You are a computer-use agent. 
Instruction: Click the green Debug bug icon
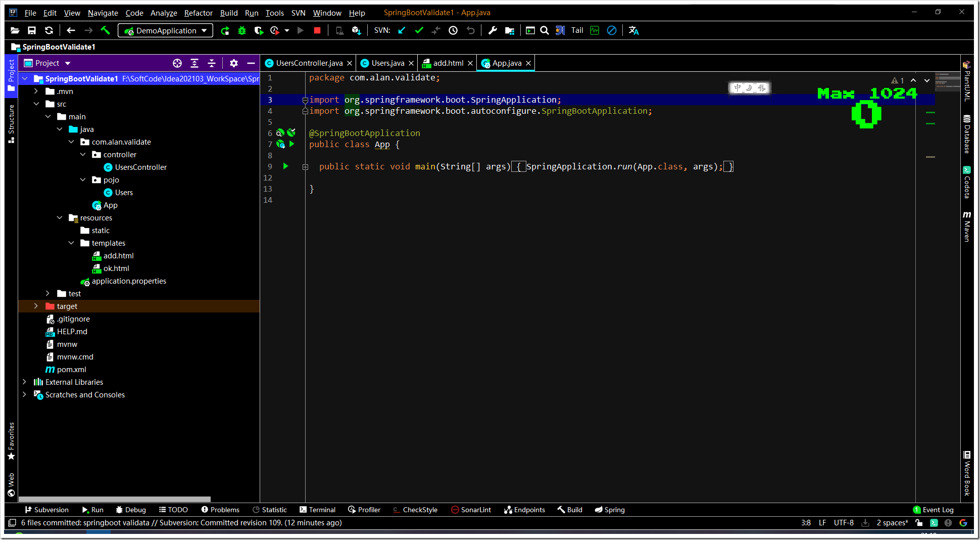pyautogui.click(x=242, y=30)
